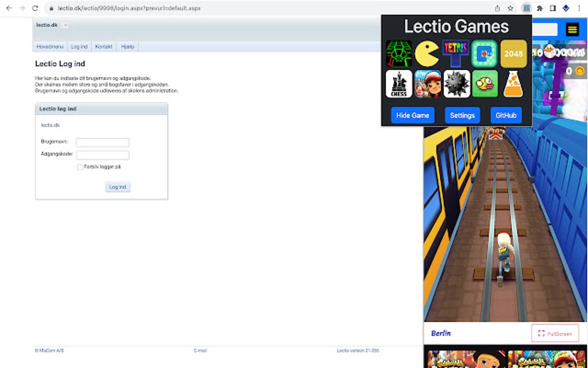Open Chrome's three-dot menu
588x368 pixels.
[579, 8]
